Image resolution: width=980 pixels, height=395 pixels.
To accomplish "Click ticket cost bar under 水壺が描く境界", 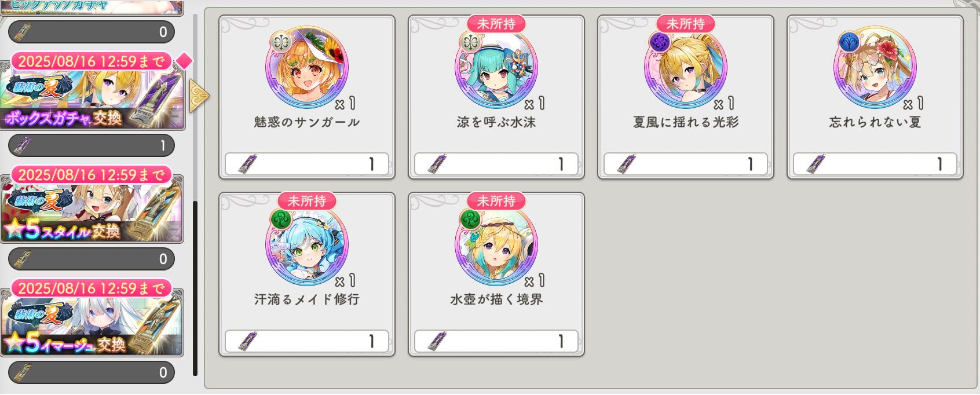I will pos(496,342).
